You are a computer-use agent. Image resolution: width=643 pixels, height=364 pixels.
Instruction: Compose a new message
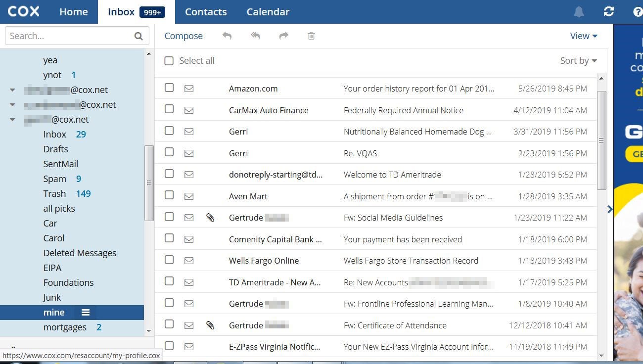tap(184, 36)
